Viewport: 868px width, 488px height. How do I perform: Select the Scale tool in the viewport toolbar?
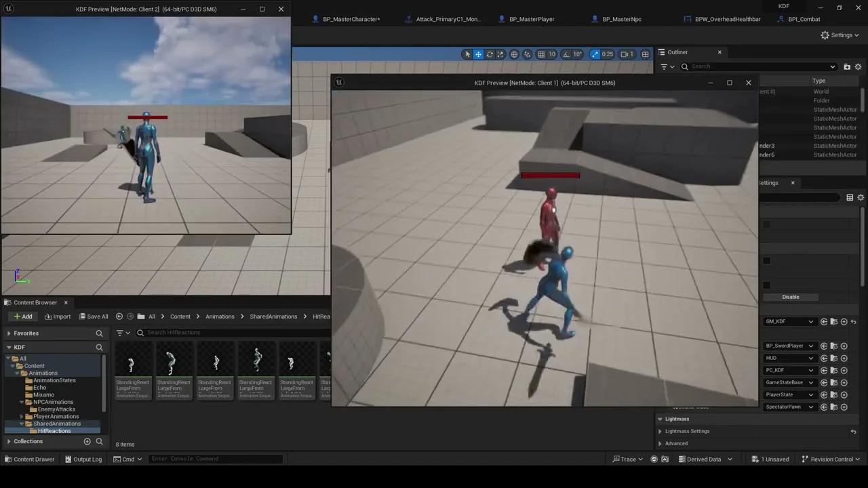coord(500,54)
